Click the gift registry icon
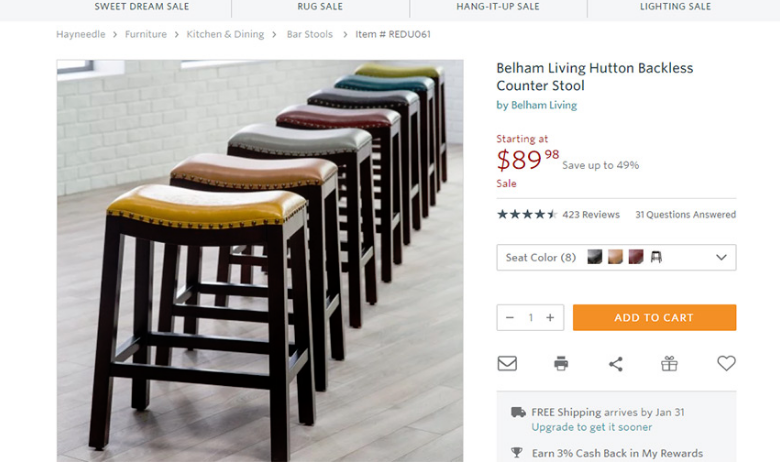780x475 pixels. (669, 363)
